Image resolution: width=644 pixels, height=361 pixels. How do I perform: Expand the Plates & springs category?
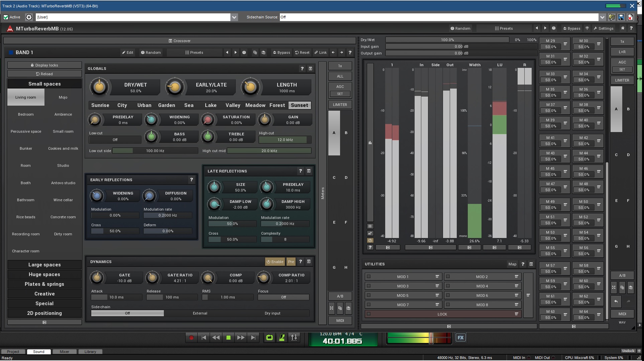tap(44, 284)
